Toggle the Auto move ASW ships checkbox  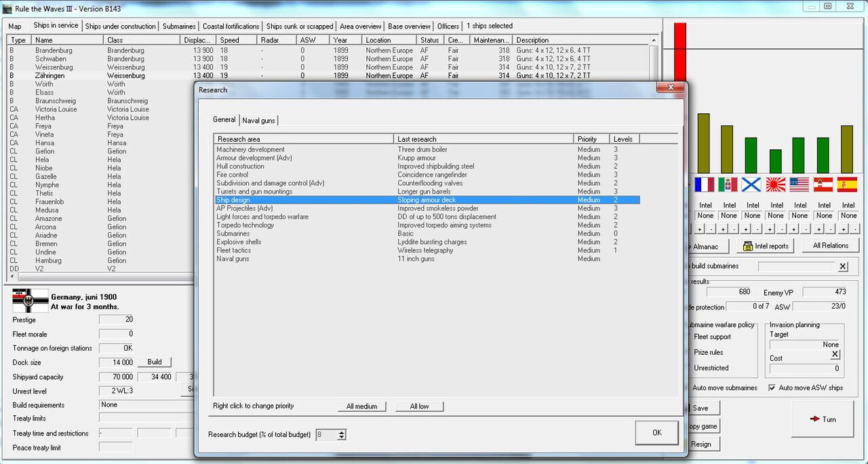[772, 387]
